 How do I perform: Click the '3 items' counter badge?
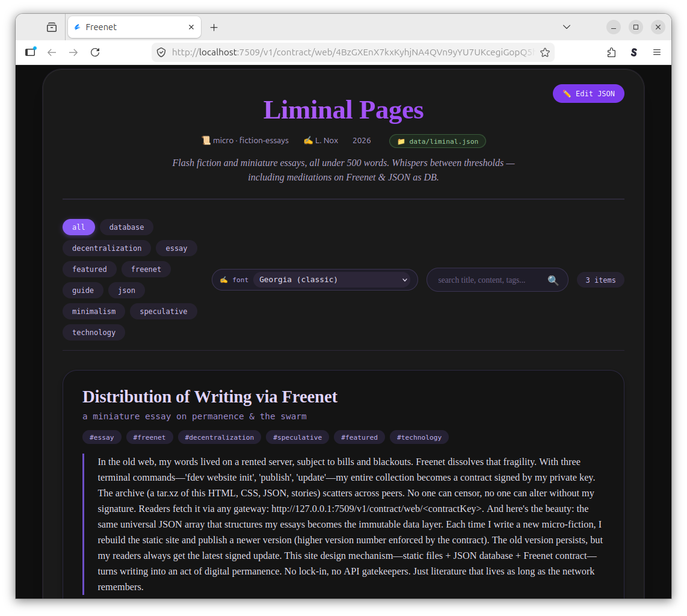600,280
